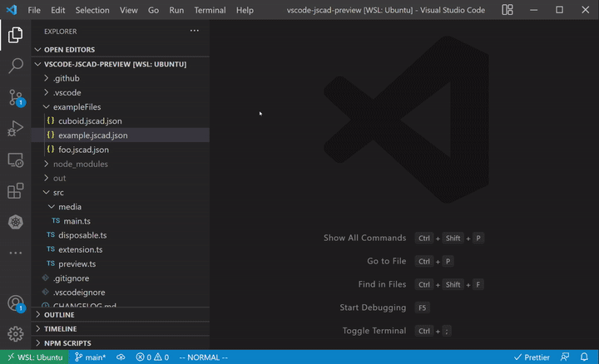Collapse the media folder
The width and height of the screenshot is (599, 364).
point(121,206)
